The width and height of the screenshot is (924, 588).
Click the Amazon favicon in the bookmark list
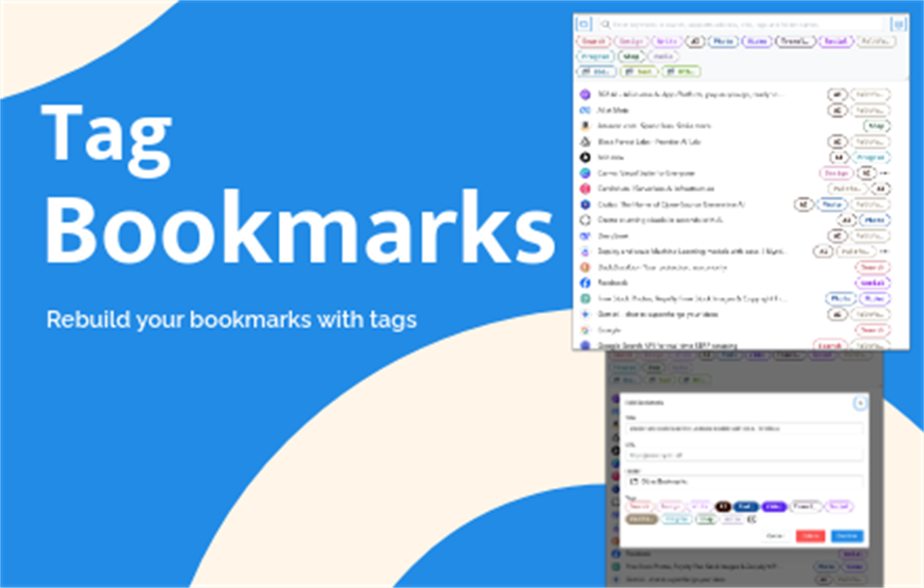click(585, 126)
